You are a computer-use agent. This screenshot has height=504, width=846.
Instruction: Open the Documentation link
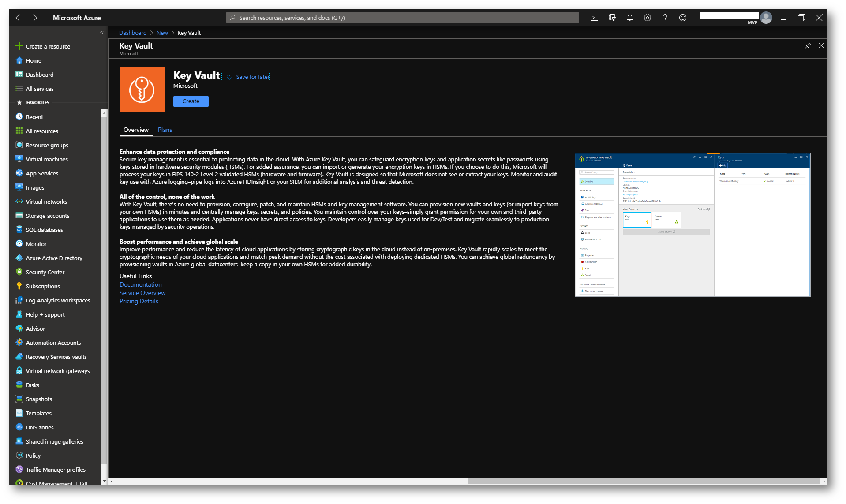pos(140,284)
